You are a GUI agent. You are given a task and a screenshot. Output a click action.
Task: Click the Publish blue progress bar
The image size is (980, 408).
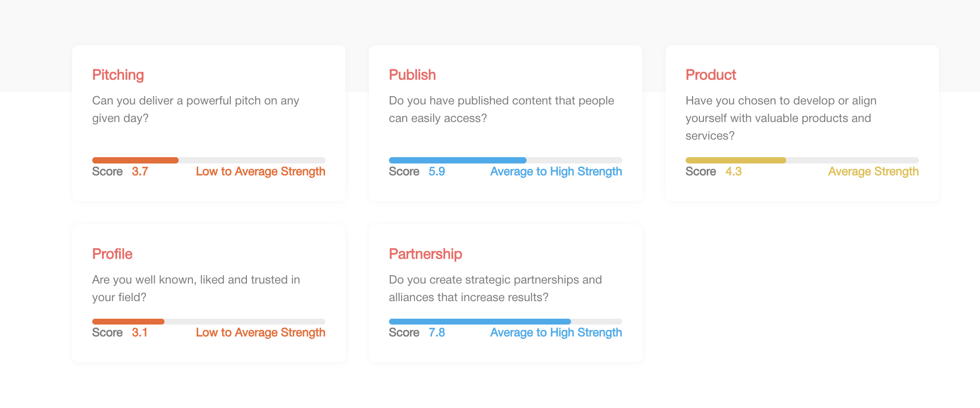[x=457, y=160]
